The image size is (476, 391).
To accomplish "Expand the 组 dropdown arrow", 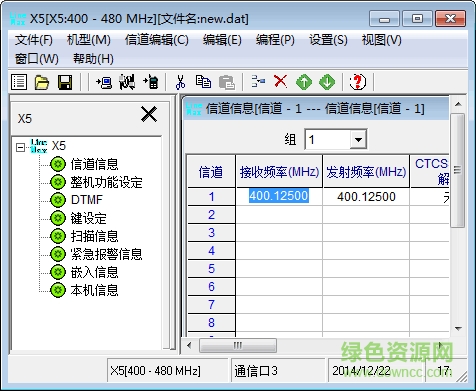I will click(358, 139).
